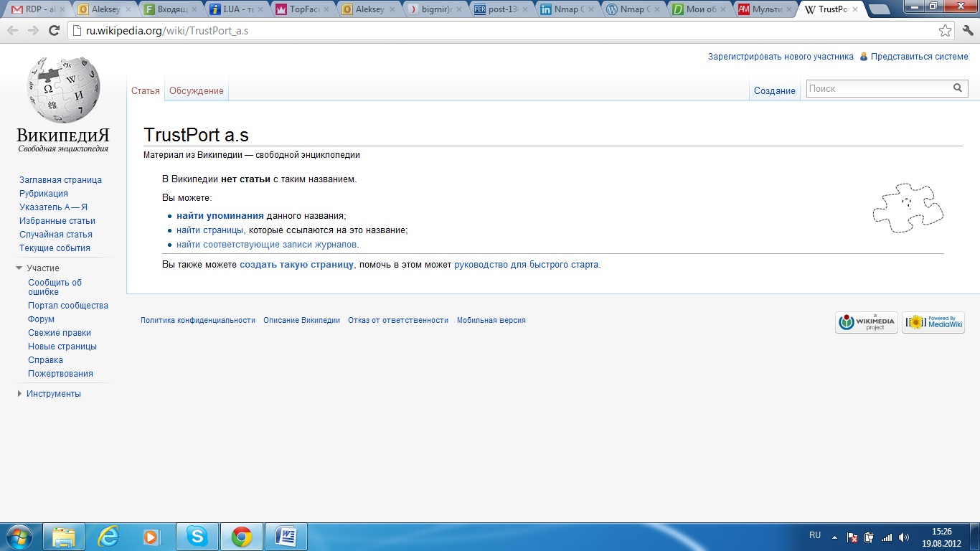
Task: Collapse the Участие sidebar section
Action: click(19, 268)
